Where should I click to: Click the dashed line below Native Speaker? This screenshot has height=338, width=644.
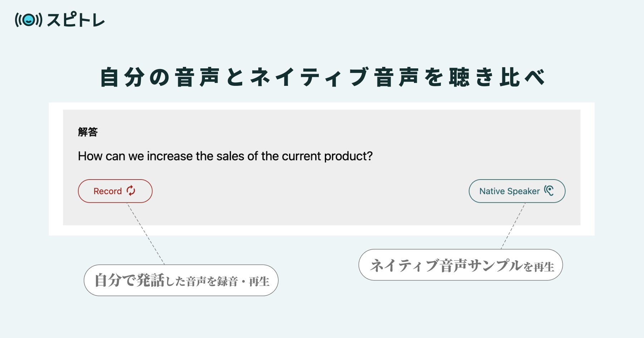pos(513,226)
